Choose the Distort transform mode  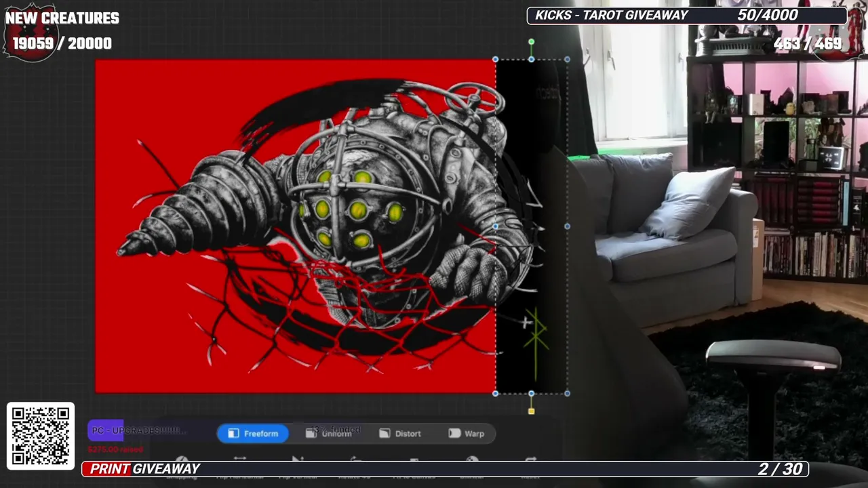pyautogui.click(x=400, y=434)
